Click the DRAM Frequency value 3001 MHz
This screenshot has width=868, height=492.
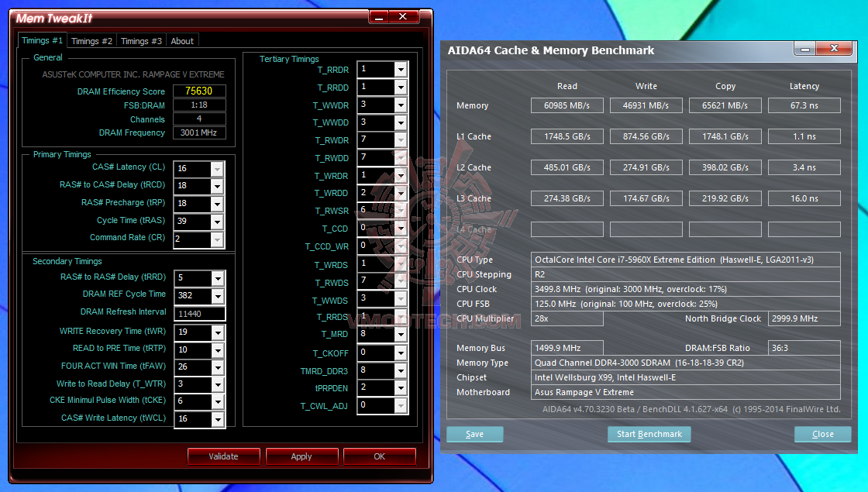click(x=199, y=132)
